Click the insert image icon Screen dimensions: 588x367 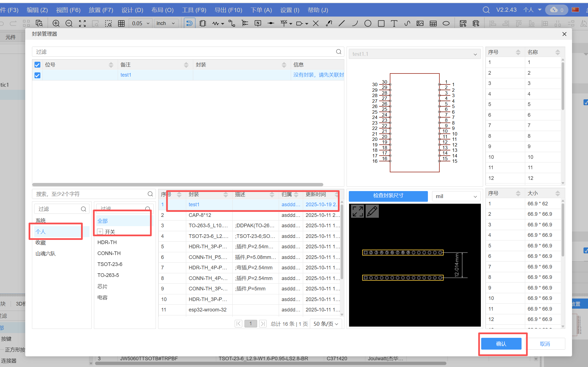pyautogui.click(x=420, y=23)
